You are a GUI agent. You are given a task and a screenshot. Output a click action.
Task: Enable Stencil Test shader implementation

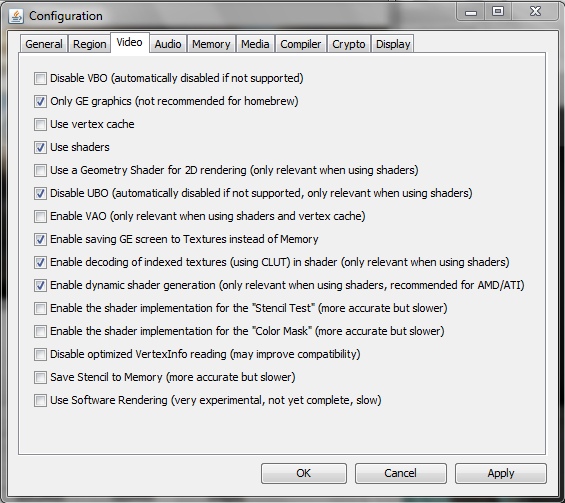pos(40,308)
